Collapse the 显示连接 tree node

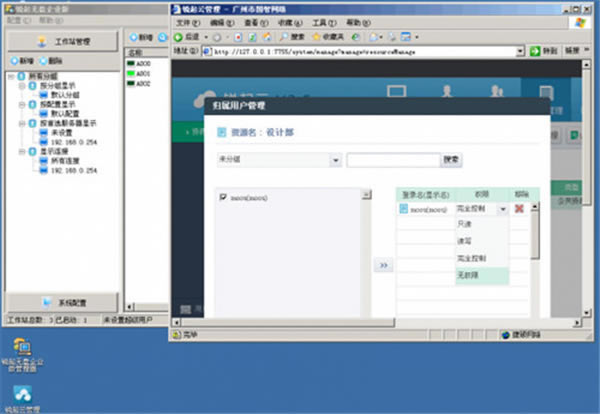click(22, 152)
